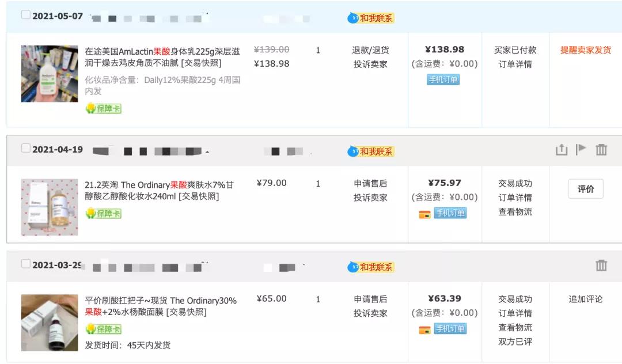This screenshot has height=364, width=622.
Task: Click 保障卡 badge under The Ordinary 30% mask
Action: coord(104,329)
